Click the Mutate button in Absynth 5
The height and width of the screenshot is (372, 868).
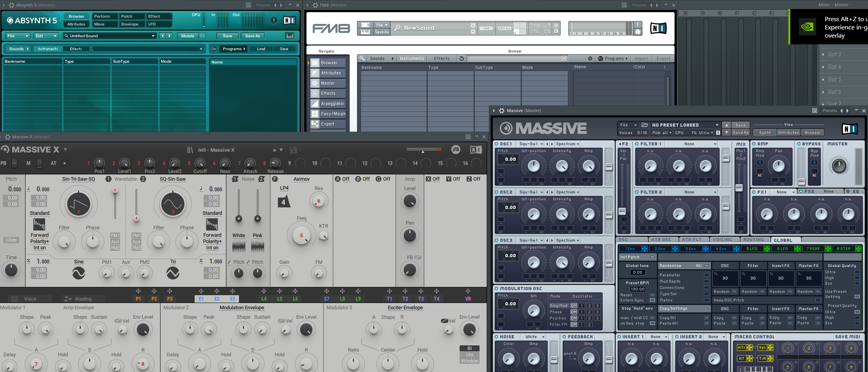coord(188,36)
